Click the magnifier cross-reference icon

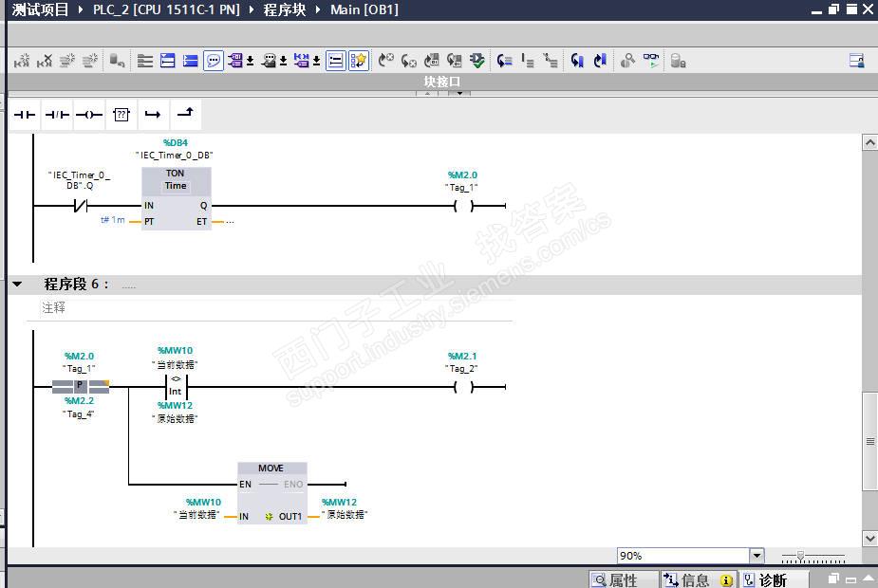pos(627,61)
